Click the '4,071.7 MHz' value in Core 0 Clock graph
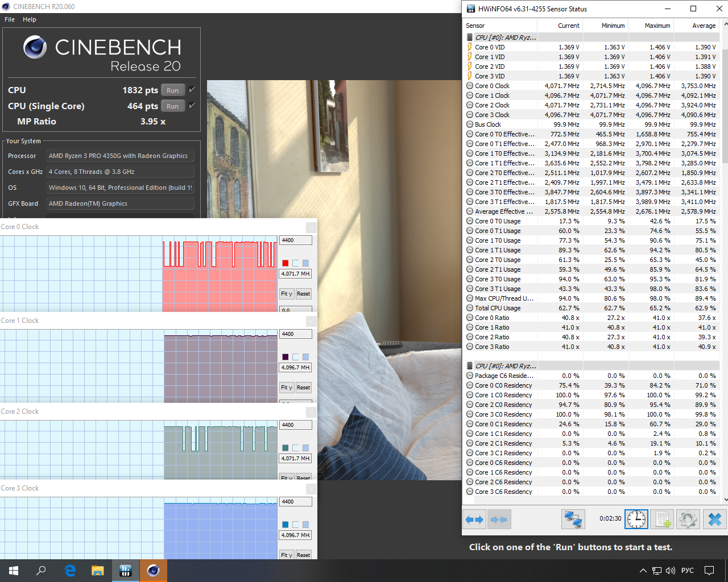Image resolution: width=728 pixels, height=582 pixels. (296, 274)
